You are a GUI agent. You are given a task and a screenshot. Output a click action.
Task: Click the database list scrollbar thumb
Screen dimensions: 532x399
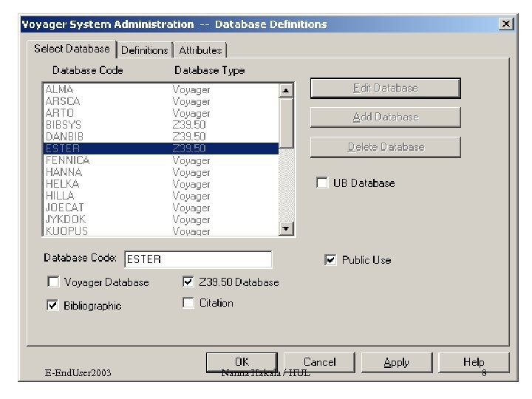(x=287, y=123)
